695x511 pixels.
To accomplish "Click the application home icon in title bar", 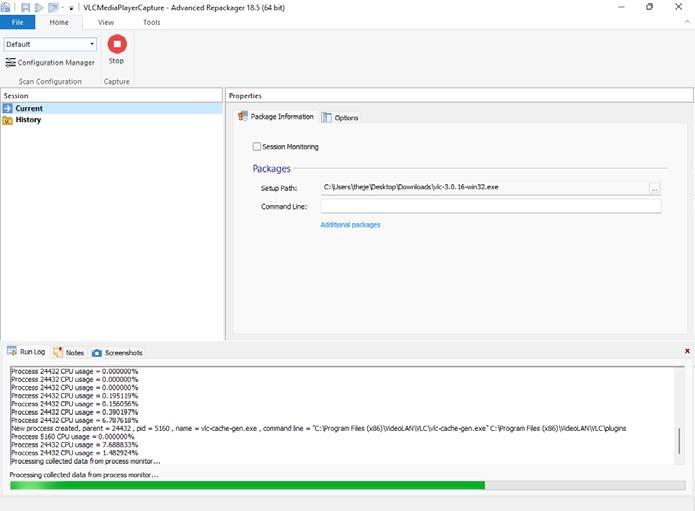I will (x=5, y=7).
